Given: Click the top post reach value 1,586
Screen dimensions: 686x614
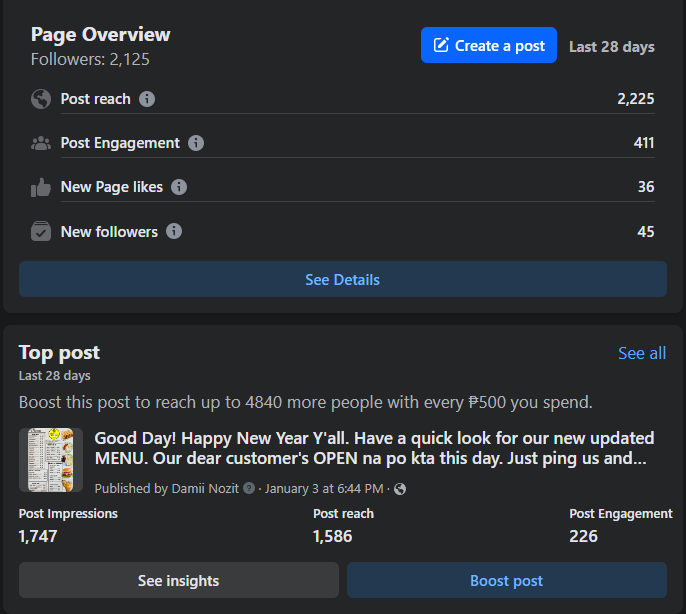Looking at the screenshot, I should [x=332, y=536].
